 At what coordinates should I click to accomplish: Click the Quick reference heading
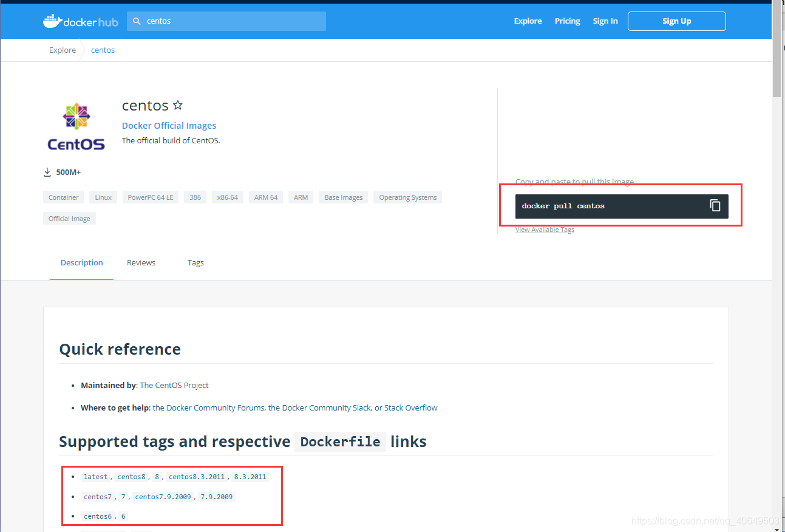point(120,349)
